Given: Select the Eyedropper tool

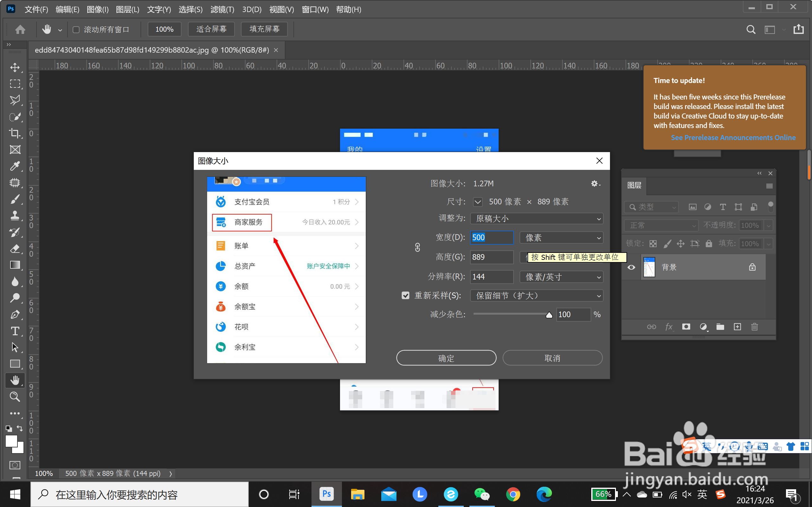Looking at the screenshot, I should click(15, 166).
